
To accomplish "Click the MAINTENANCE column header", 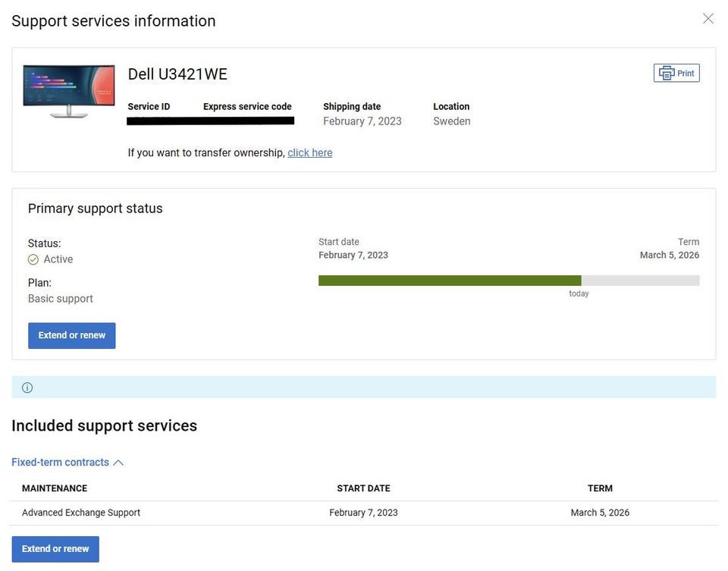I will [x=55, y=488].
